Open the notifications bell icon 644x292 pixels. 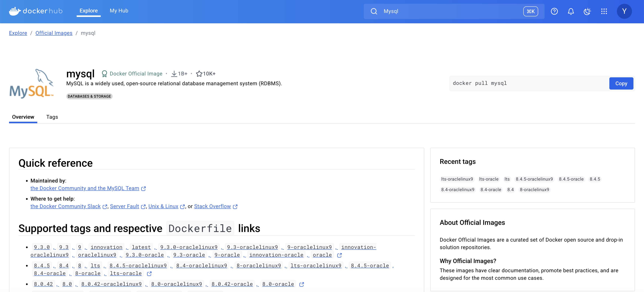pyautogui.click(x=571, y=11)
